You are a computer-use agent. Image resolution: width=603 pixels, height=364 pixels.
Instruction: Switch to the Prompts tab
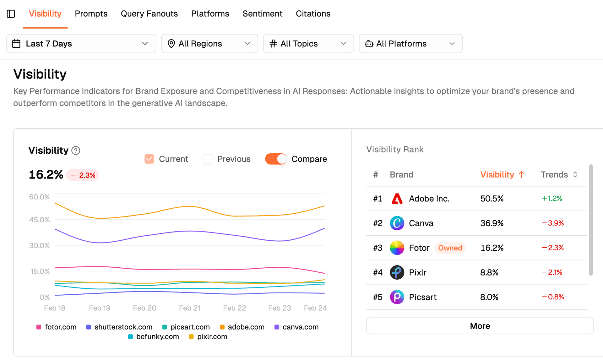[x=91, y=14]
